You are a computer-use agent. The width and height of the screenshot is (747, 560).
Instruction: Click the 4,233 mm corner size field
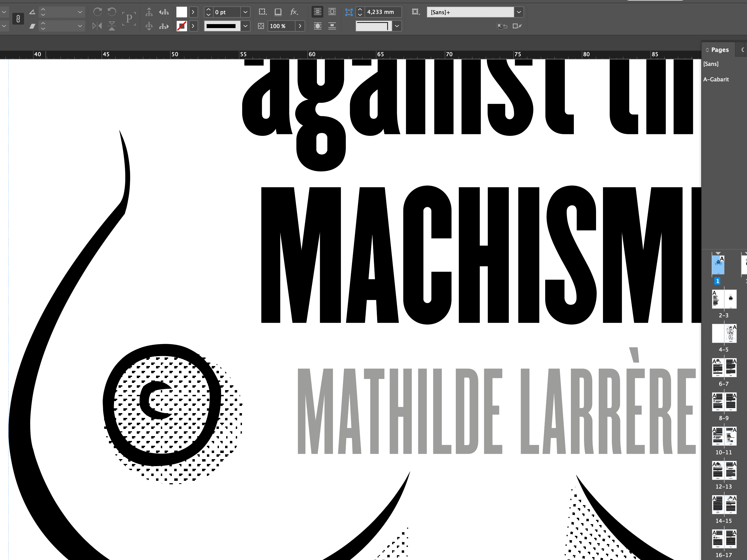click(383, 12)
